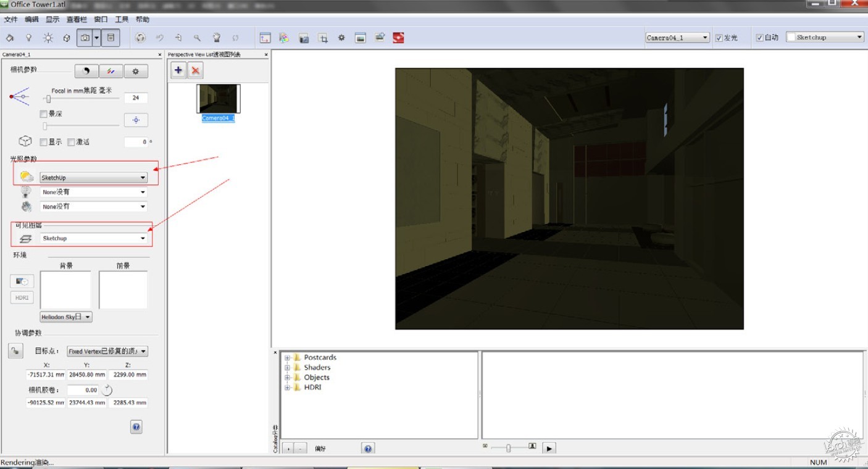Toggle the 发光 checkbox in toolbar
The height and width of the screenshot is (469, 868).
(719, 38)
